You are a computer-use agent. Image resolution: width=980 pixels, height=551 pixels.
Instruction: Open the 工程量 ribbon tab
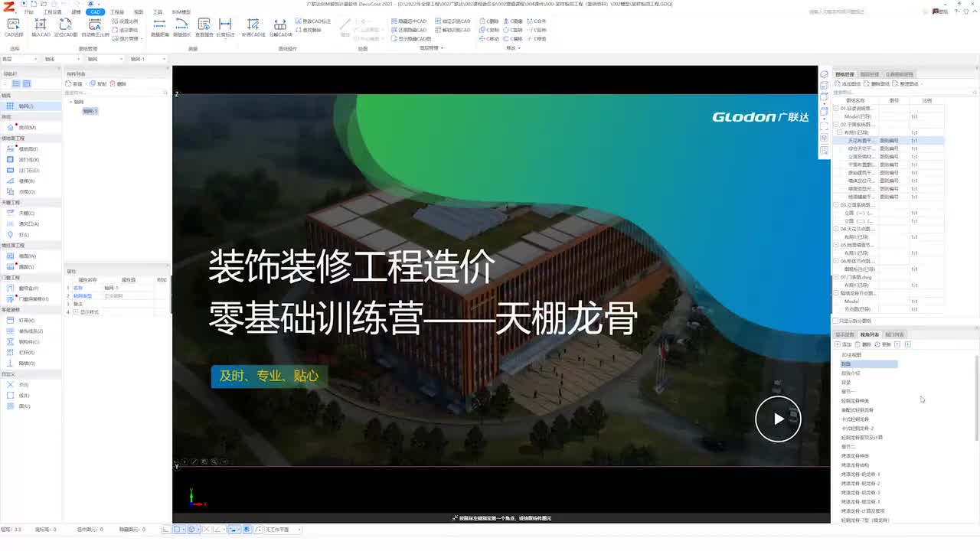pos(117,12)
